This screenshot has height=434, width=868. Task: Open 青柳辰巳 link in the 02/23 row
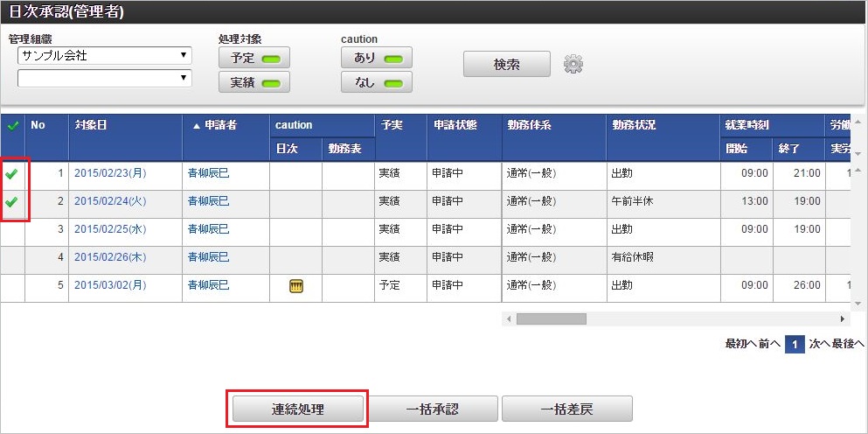pos(209,173)
